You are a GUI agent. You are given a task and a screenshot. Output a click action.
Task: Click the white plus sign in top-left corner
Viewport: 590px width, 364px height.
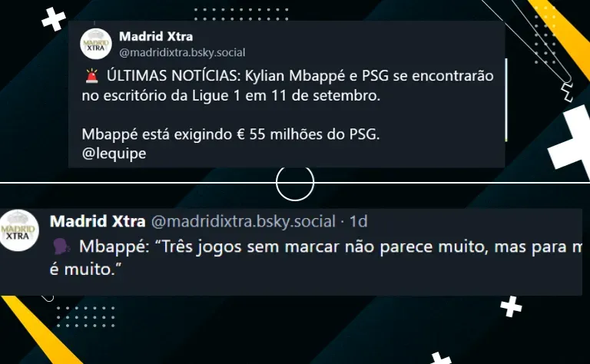coord(54,18)
